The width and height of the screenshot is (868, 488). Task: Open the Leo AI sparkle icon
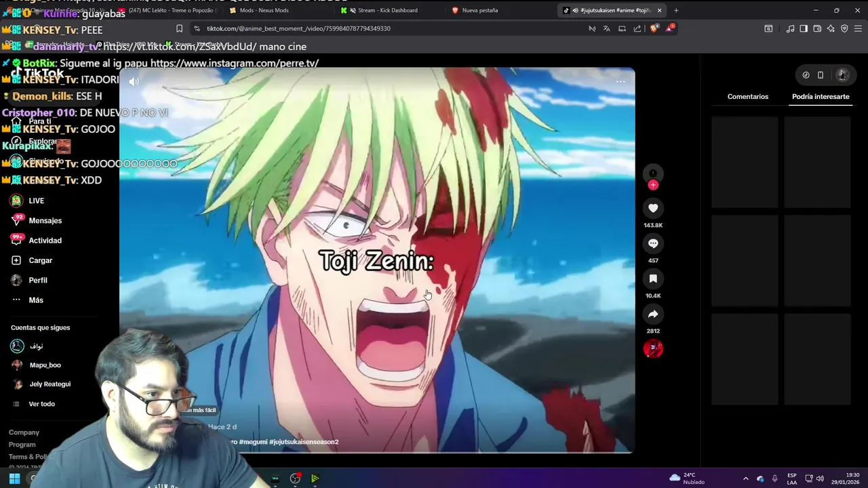tap(831, 28)
